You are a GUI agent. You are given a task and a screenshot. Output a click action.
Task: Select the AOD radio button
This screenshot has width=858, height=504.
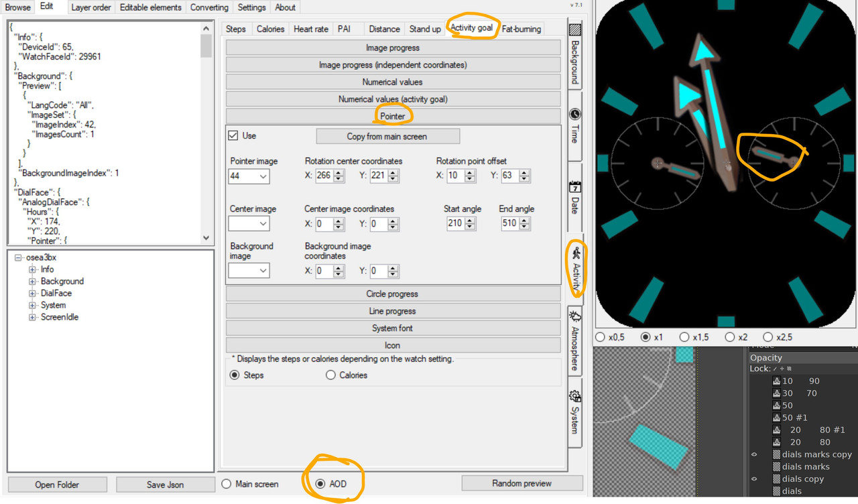coord(320,484)
